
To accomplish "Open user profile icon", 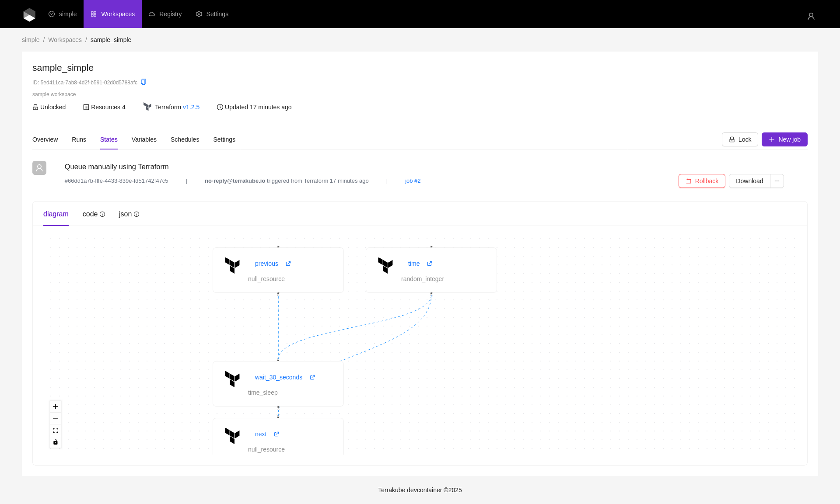I will 811,16.
